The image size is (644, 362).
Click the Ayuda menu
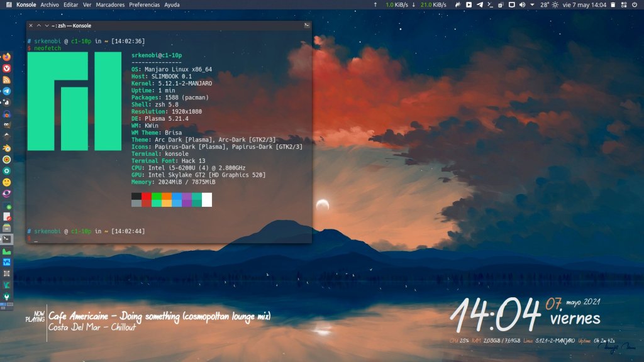[172, 4]
